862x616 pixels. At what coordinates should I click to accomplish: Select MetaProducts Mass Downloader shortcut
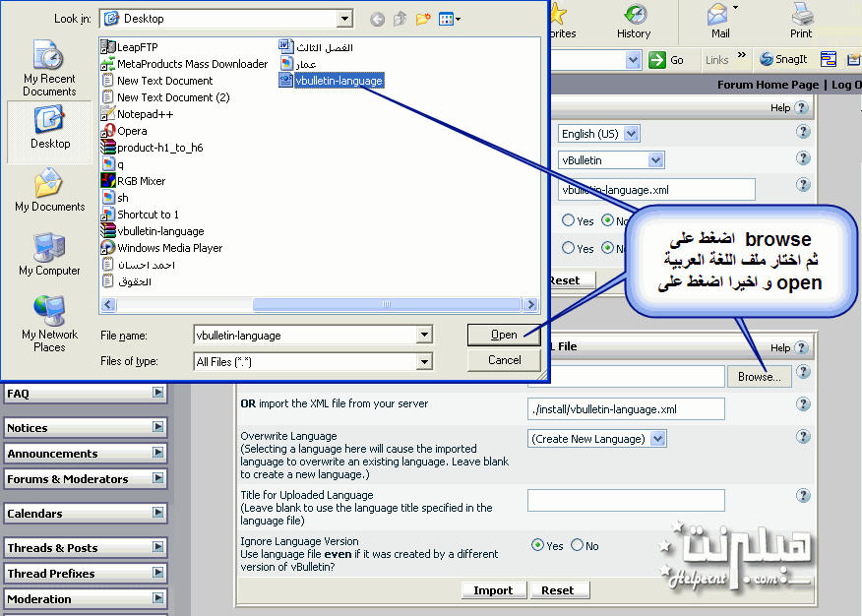(x=185, y=64)
